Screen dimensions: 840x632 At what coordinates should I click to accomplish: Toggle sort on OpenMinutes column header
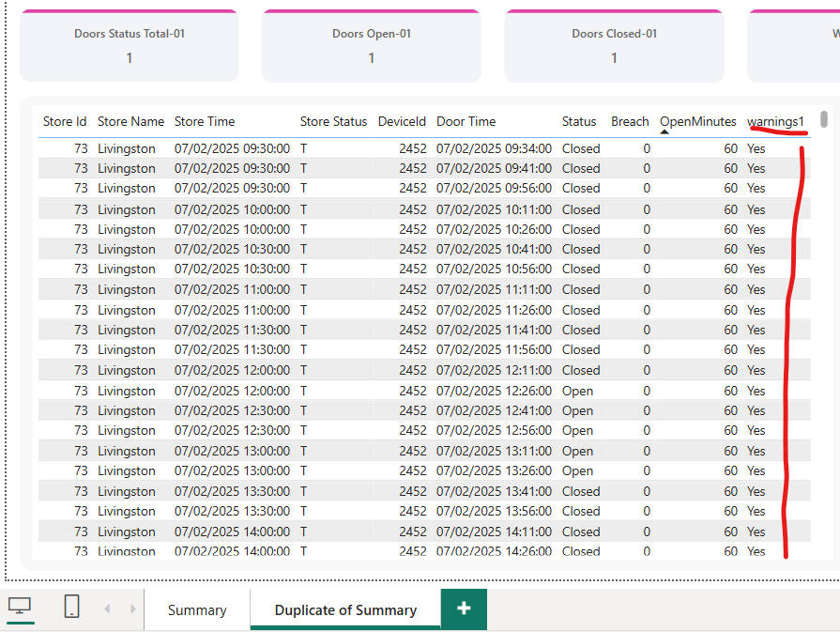click(x=698, y=122)
